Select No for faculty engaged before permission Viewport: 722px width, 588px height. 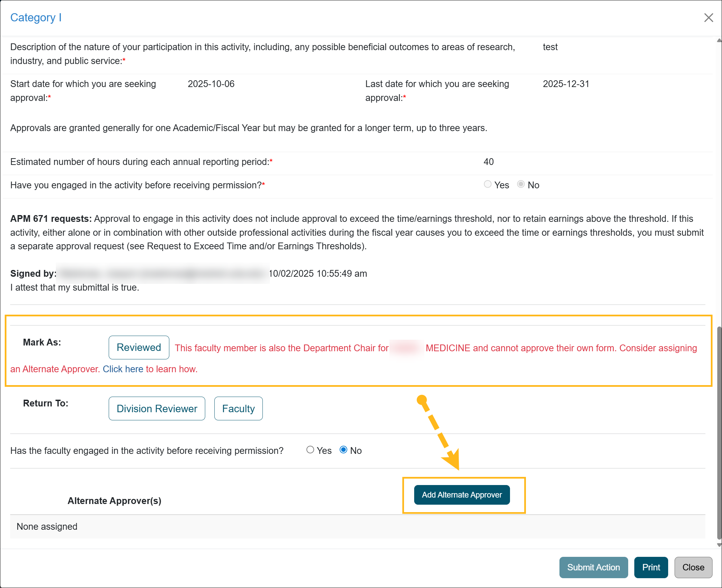[343, 450]
